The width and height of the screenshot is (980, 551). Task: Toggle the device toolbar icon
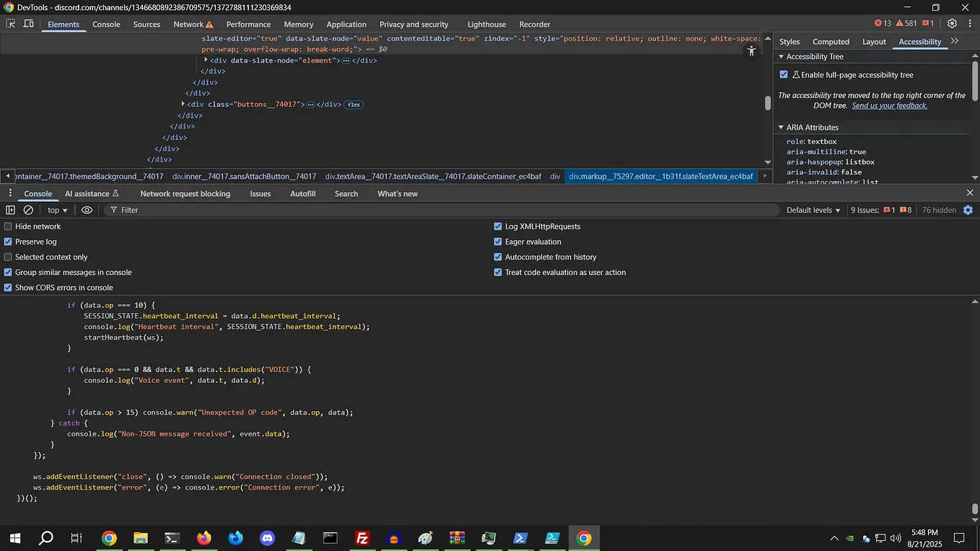29,24
